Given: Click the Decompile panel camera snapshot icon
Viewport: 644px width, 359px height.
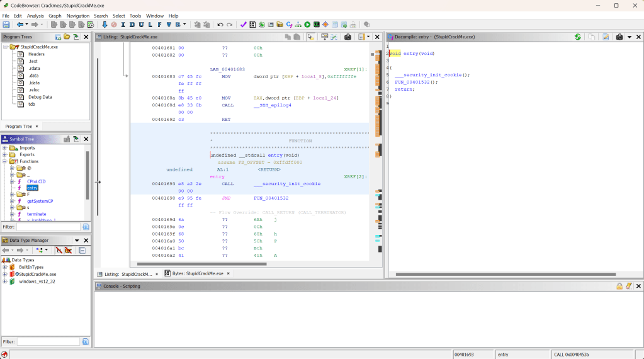Looking at the screenshot, I should [619, 37].
